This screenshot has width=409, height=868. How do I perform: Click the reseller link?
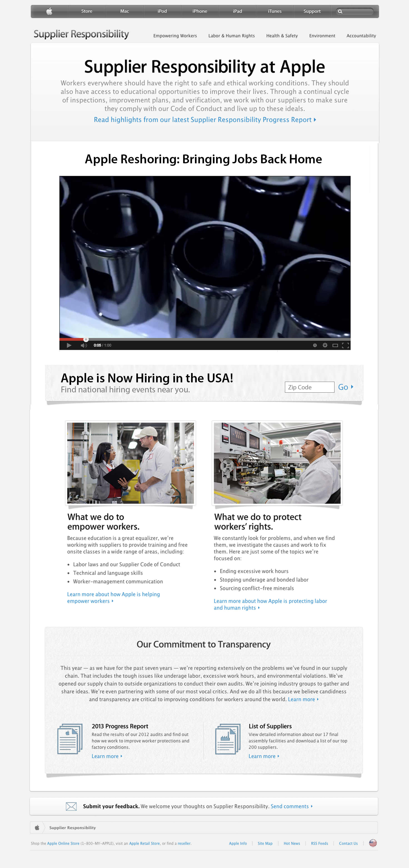coord(184,843)
